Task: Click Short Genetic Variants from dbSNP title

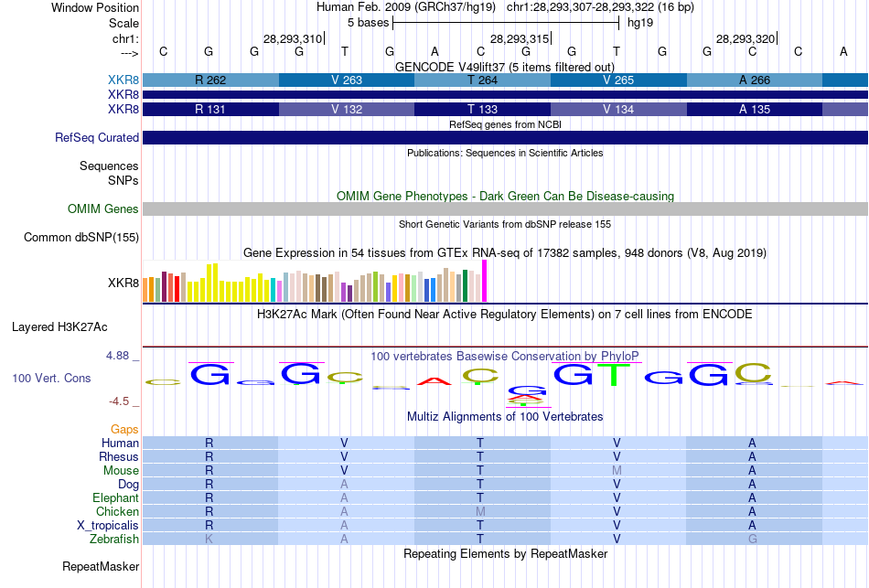Action: [x=505, y=224]
